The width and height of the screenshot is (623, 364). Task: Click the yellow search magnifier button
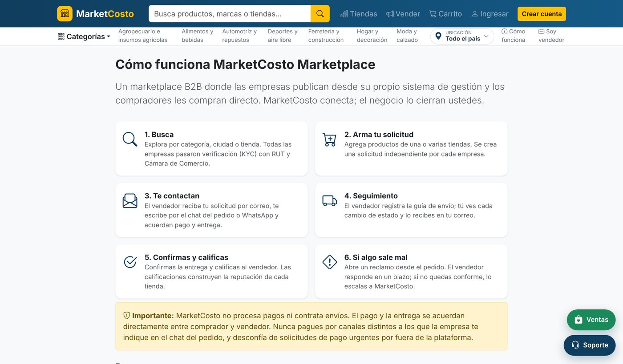coord(320,14)
